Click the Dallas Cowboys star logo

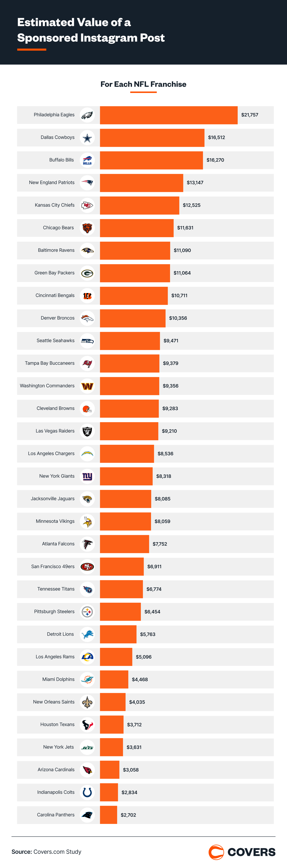tap(87, 138)
